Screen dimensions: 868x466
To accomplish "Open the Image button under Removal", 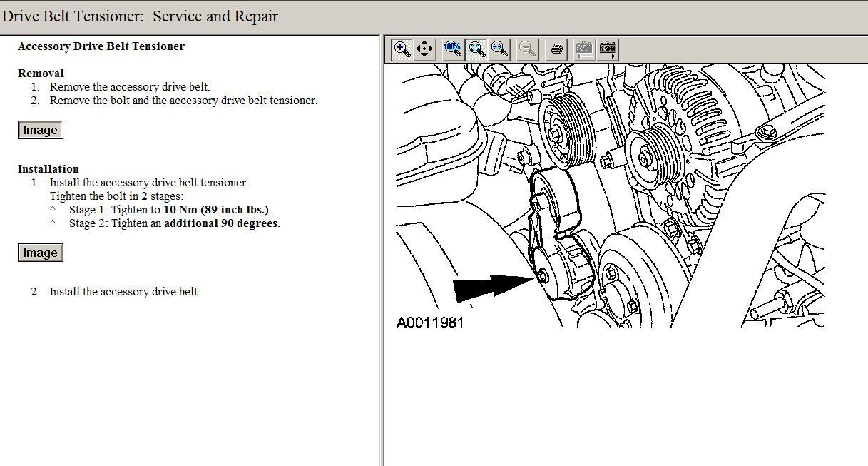I will [40, 131].
